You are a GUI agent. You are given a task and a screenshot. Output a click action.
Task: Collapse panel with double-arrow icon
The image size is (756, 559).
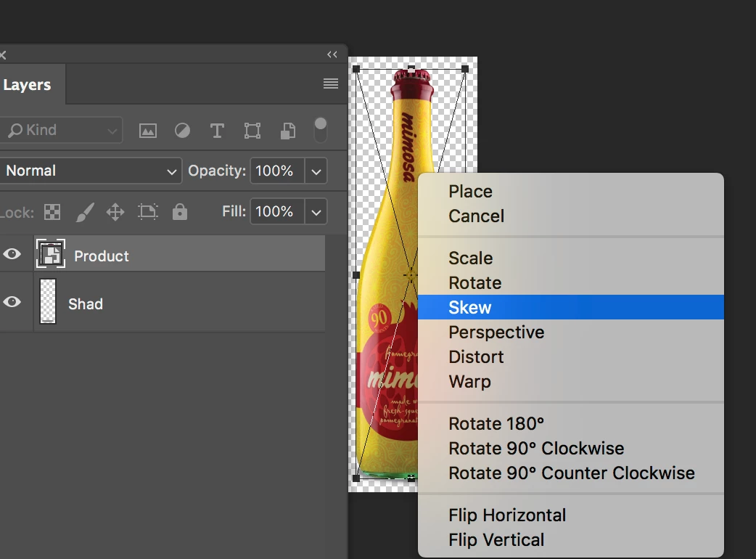pyautogui.click(x=332, y=54)
